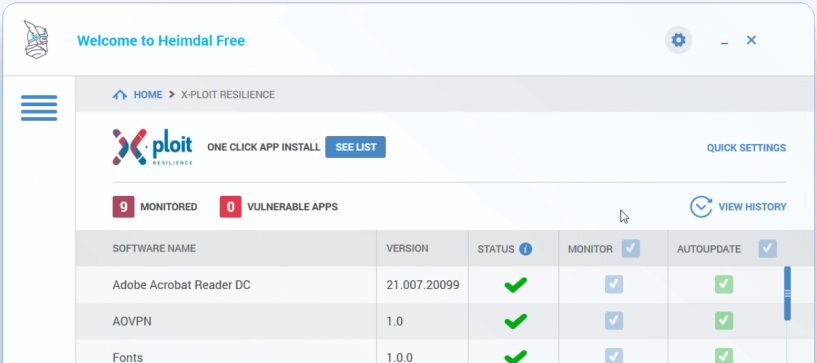Click the red vulnerable apps count badge
This screenshot has height=363, width=817.
(x=230, y=207)
